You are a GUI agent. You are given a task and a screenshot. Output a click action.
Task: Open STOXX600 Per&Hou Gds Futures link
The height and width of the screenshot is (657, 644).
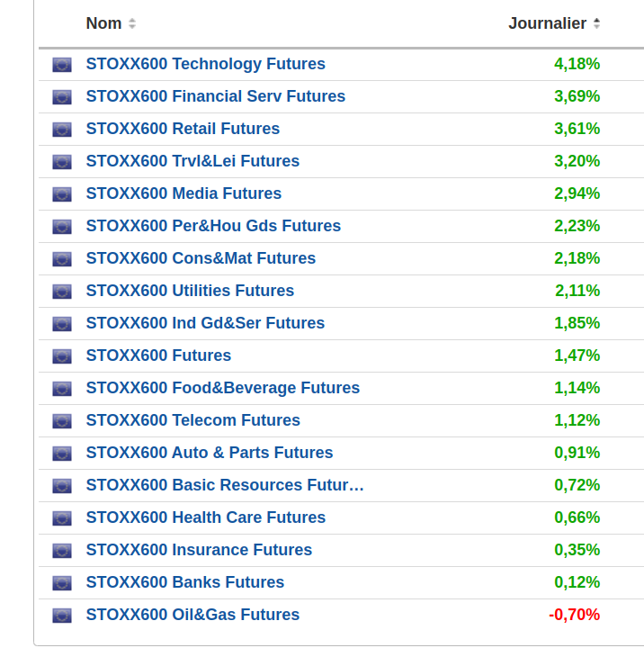pyautogui.click(x=213, y=226)
